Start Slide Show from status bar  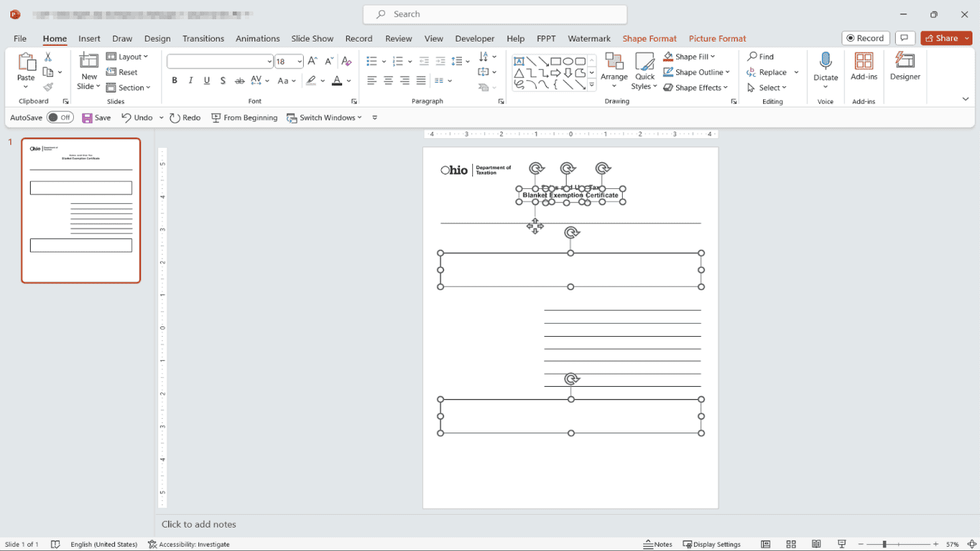[x=842, y=544]
